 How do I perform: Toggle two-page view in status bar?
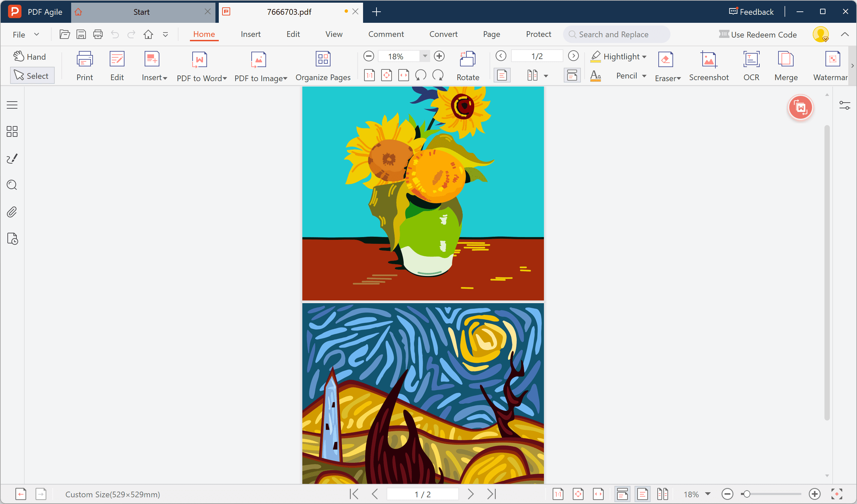coord(662,494)
